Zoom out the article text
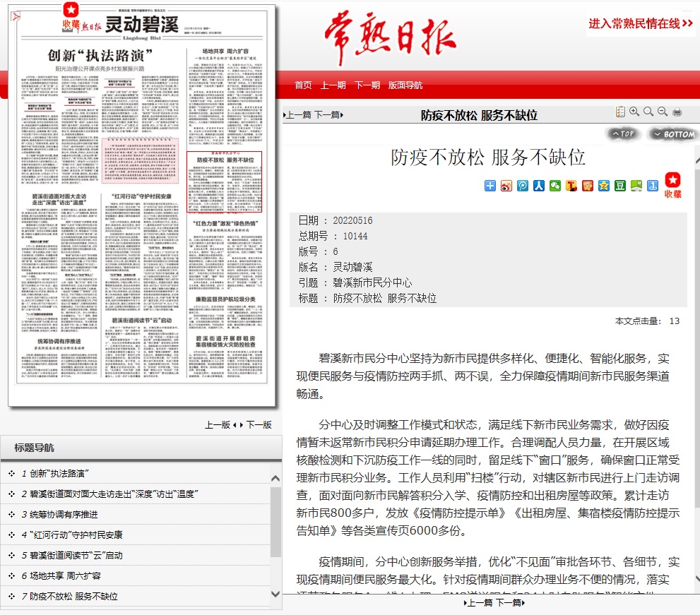Screen dimensions: 700x615 (663, 112)
